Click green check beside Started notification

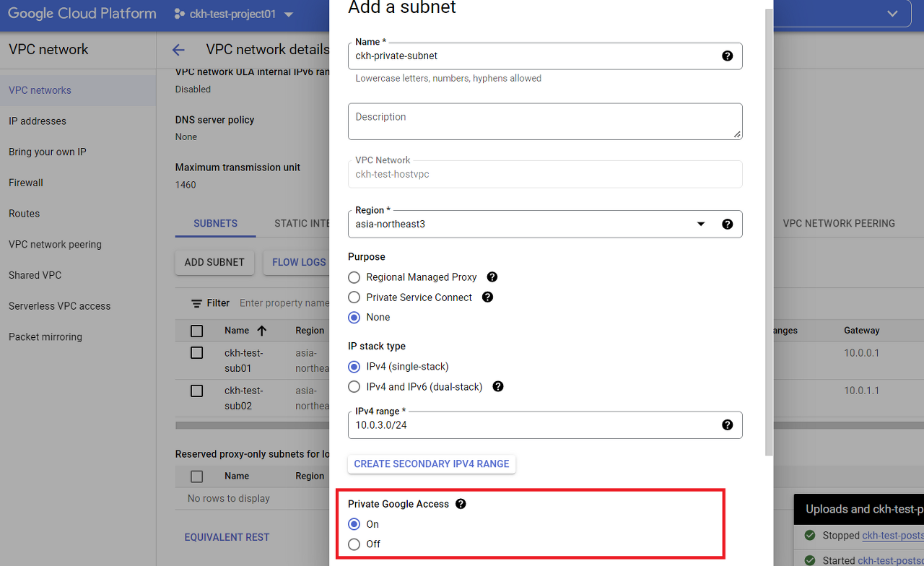809,560
